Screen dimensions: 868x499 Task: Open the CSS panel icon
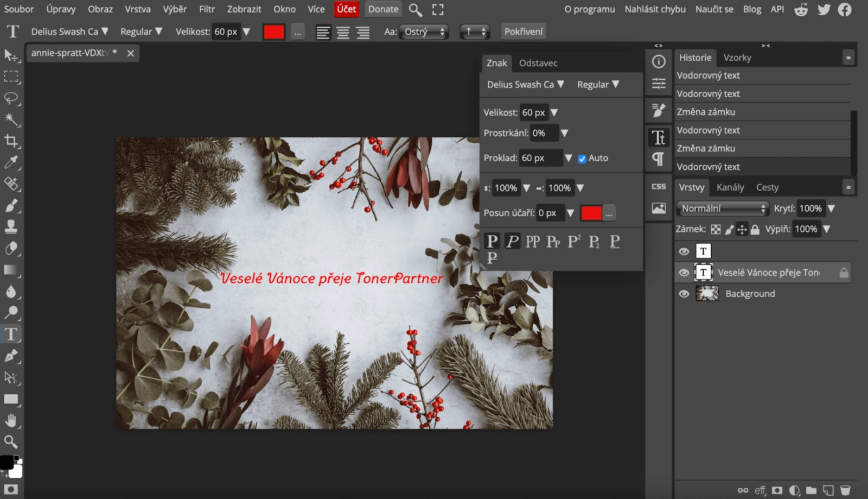point(659,187)
